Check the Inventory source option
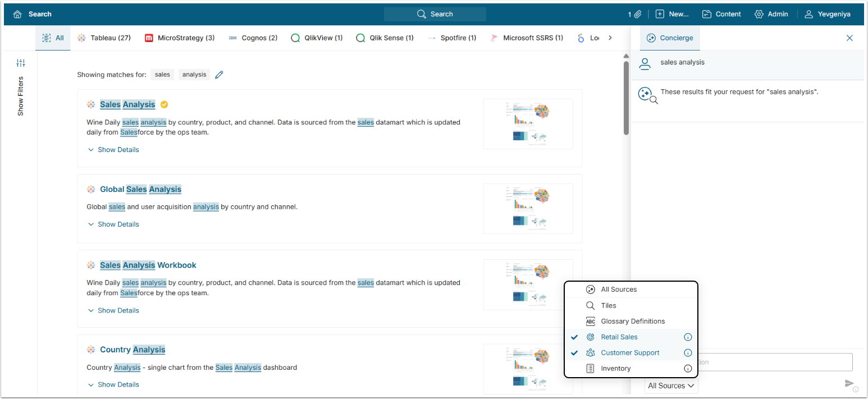This screenshot has height=399, width=868. point(631,369)
